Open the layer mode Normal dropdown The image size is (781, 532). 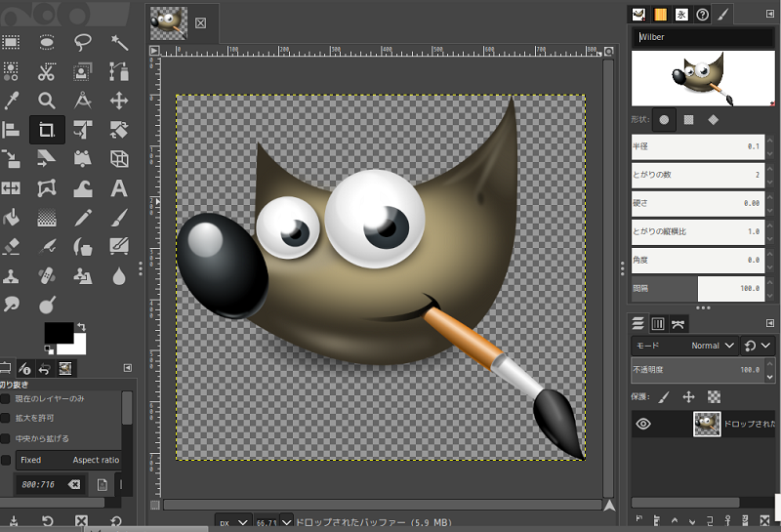[685, 346]
